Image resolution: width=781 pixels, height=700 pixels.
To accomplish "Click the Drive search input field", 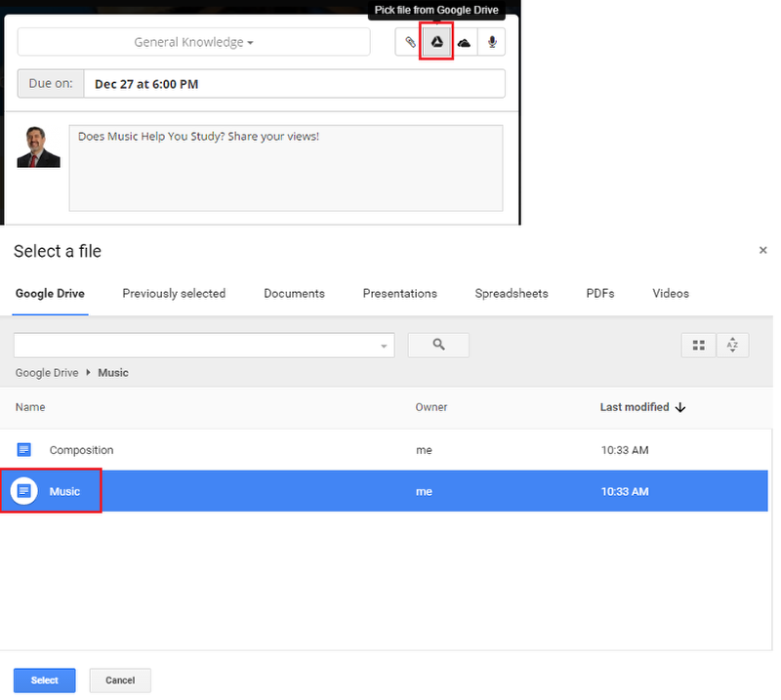I will [204, 346].
